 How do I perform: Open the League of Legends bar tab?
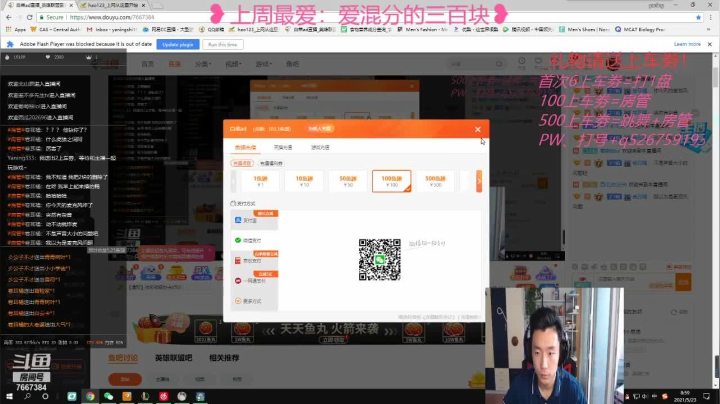point(173,358)
